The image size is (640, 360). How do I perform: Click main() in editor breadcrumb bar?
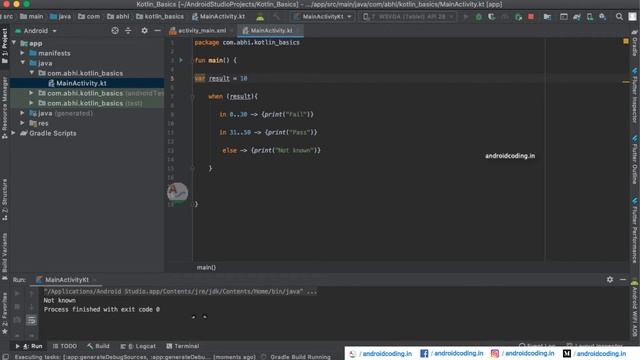click(207, 267)
